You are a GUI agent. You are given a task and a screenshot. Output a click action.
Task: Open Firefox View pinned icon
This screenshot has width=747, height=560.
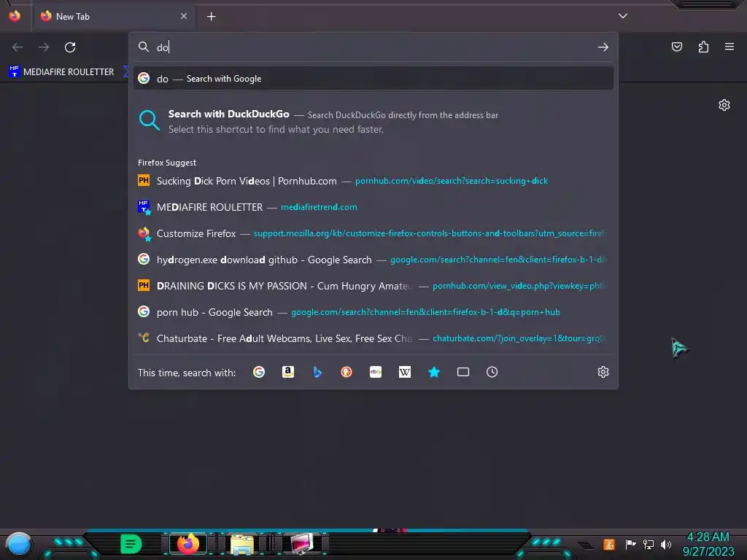click(x=15, y=16)
